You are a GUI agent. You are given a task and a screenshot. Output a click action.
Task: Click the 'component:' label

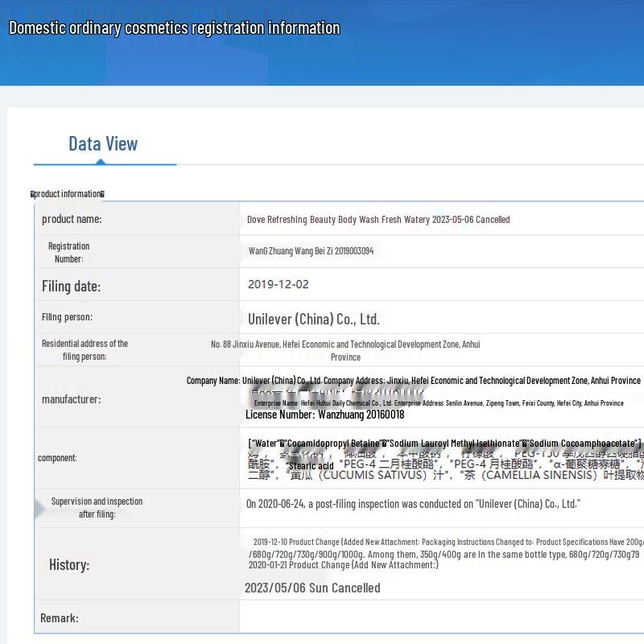(x=57, y=458)
